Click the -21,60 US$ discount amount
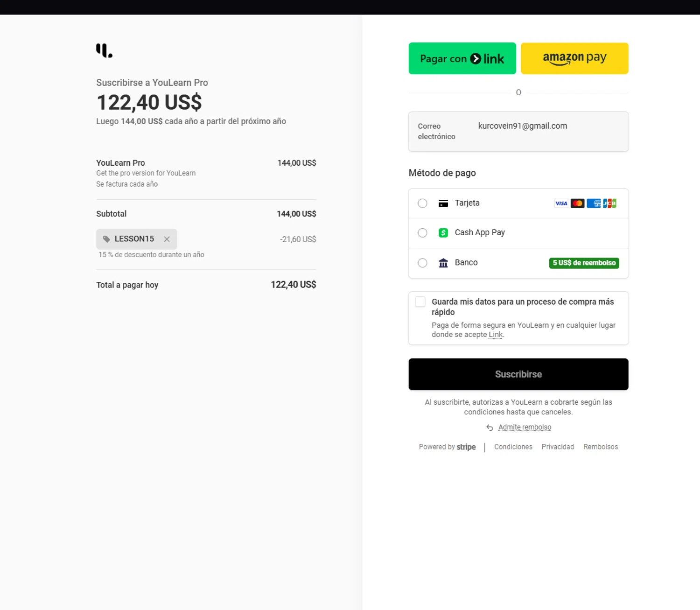This screenshot has width=700, height=610. (298, 239)
